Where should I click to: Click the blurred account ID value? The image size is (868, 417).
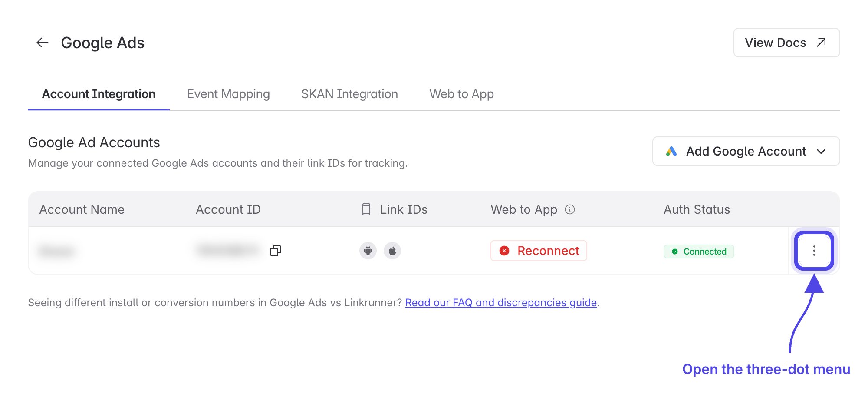[x=228, y=250]
